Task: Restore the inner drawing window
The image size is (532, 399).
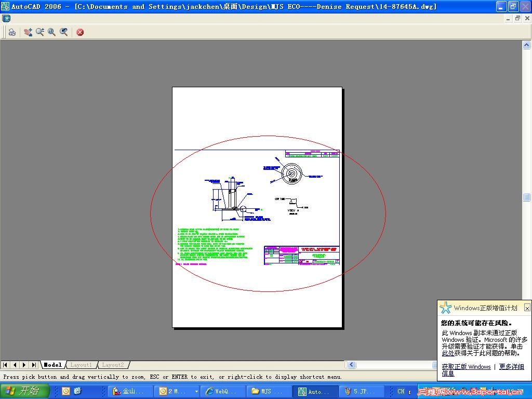Action: point(517,19)
